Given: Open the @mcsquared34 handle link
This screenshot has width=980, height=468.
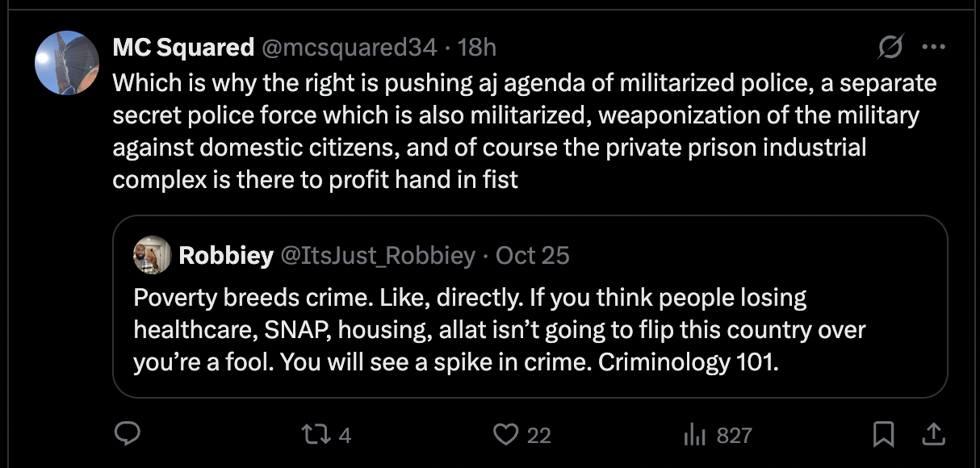Looking at the screenshot, I should point(349,48).
